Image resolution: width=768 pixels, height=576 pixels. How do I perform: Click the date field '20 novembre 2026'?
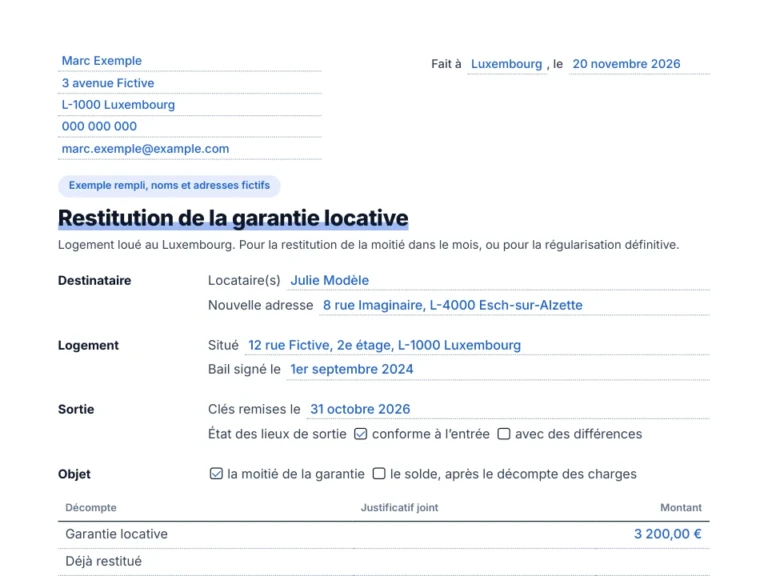(639, 64)
